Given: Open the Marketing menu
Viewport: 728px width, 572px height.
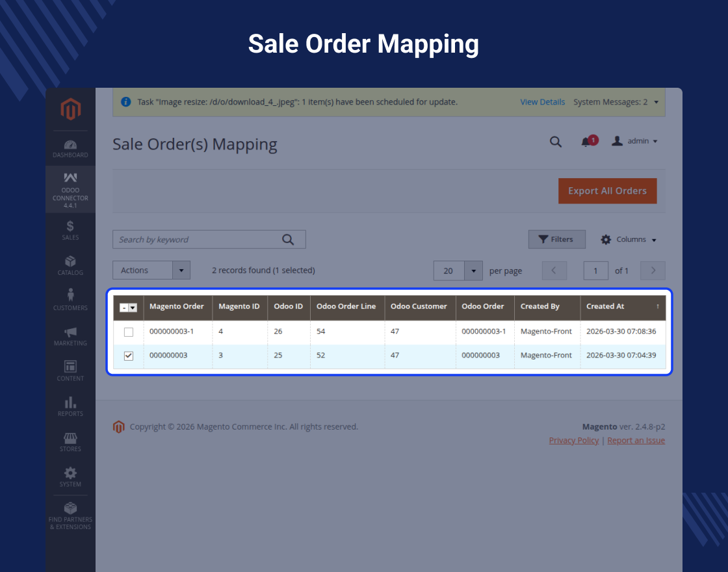Looking at the screenshot, I should pyautogui.click(x=71, y=335).
